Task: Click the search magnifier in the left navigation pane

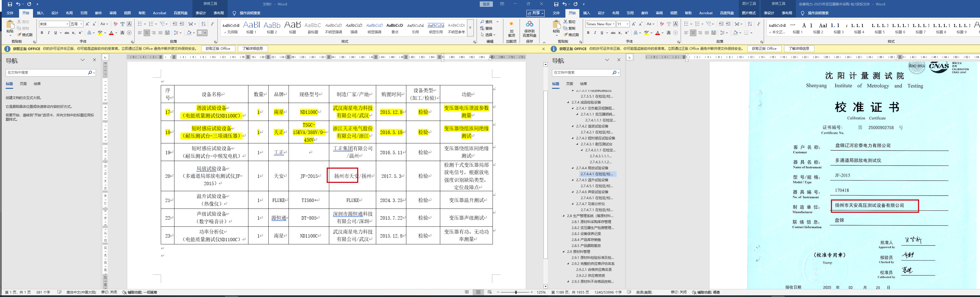Action: [90, 73]
